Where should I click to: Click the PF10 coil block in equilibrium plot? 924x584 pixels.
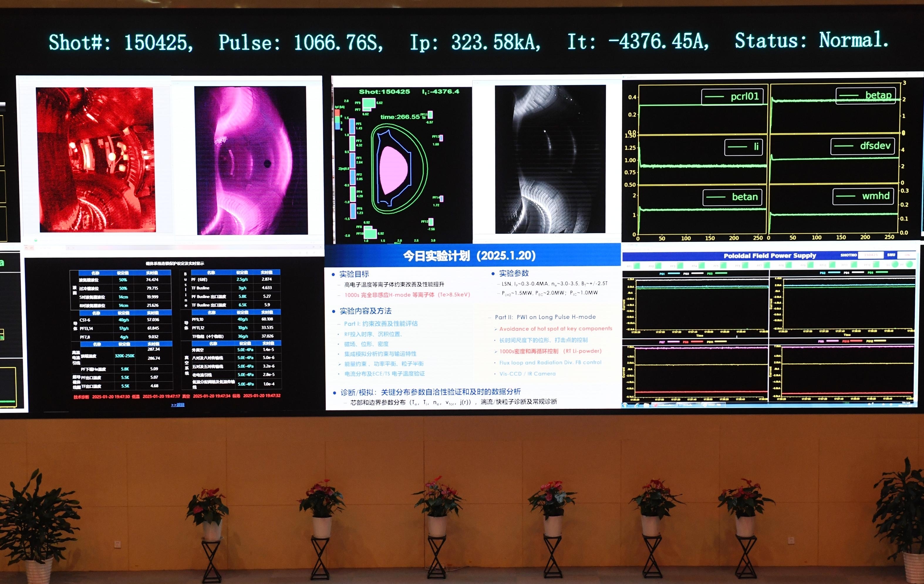coord(371,234)
